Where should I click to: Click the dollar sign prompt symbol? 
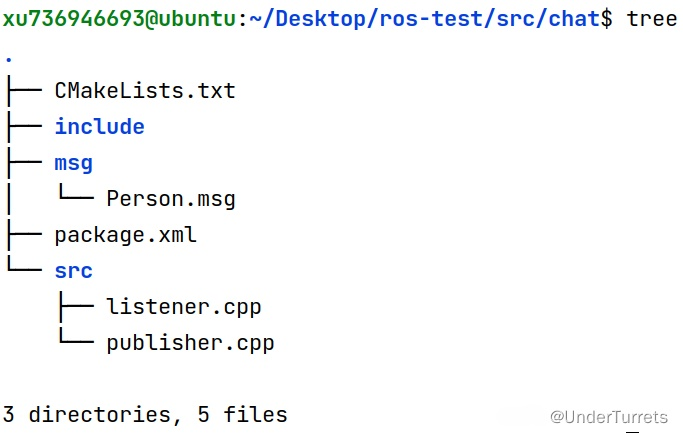[606, 19]
